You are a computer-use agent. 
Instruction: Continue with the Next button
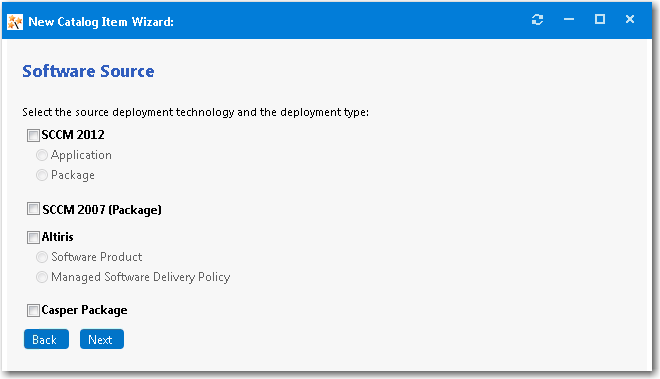(102, 339)
